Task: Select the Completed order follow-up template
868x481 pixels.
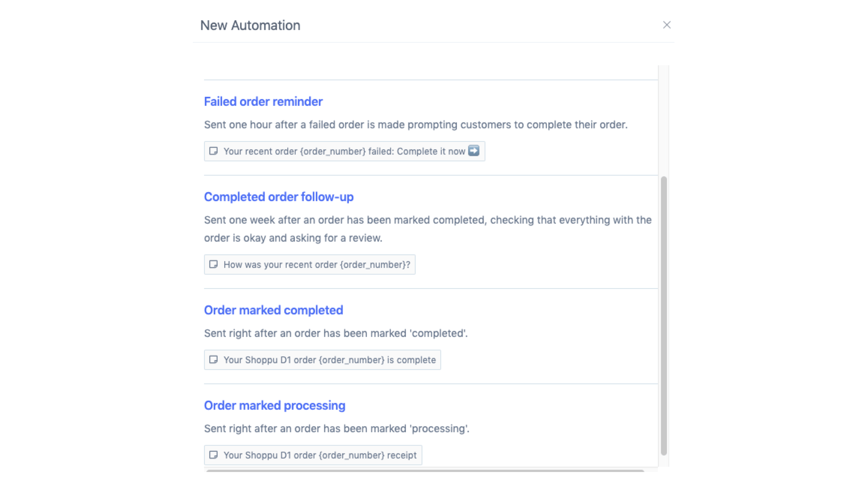Action: (278, 197)
